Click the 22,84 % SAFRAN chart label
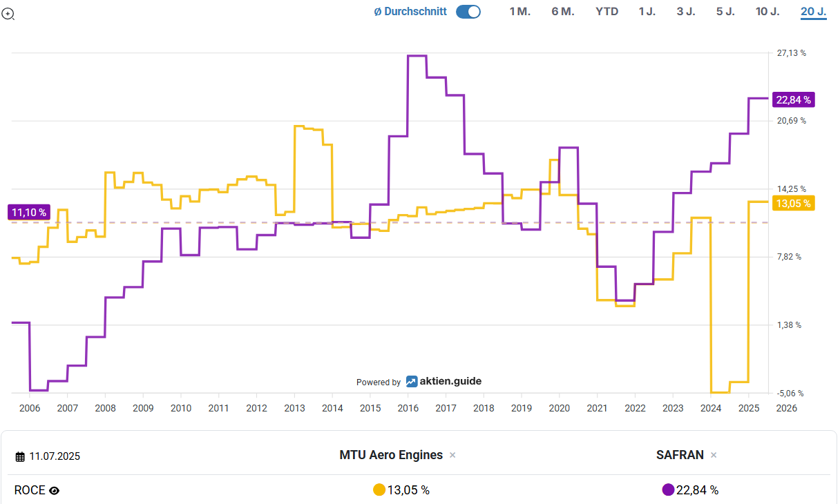Image resolution: width=840 pixels, height=504 pixels. (x=793, y=100)
